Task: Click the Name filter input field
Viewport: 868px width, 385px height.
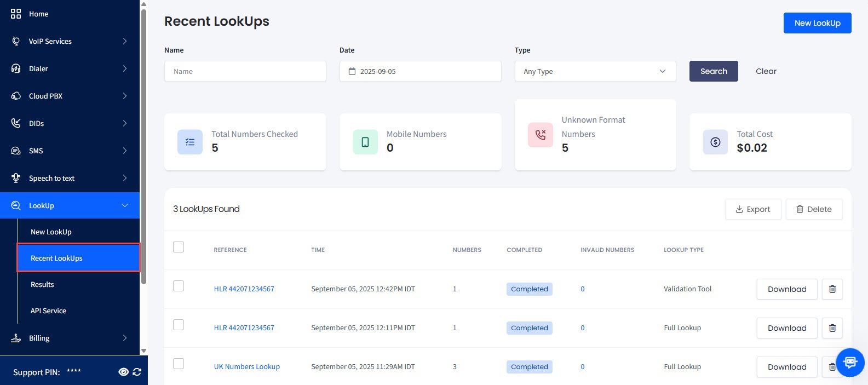Action: (245, 71)
